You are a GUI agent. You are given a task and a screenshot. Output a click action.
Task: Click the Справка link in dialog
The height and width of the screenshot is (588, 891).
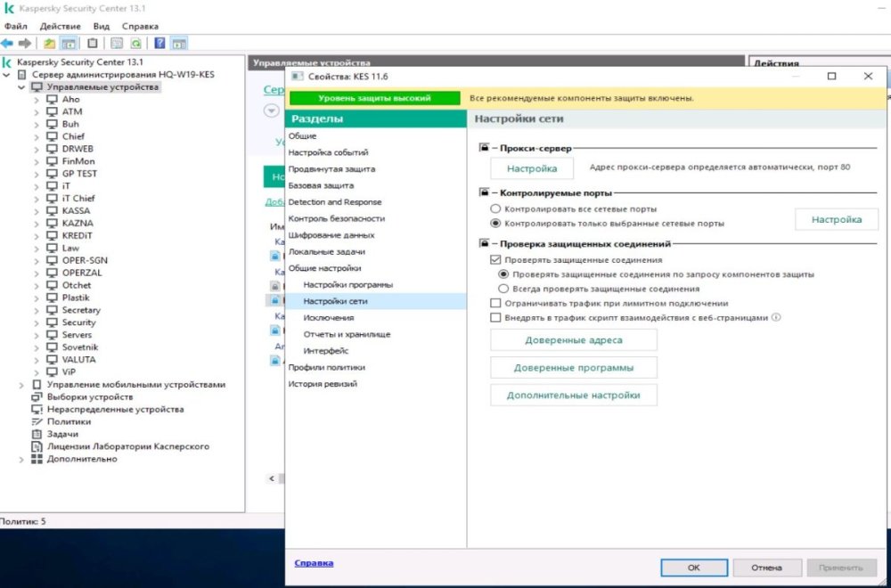pos(314,563)
